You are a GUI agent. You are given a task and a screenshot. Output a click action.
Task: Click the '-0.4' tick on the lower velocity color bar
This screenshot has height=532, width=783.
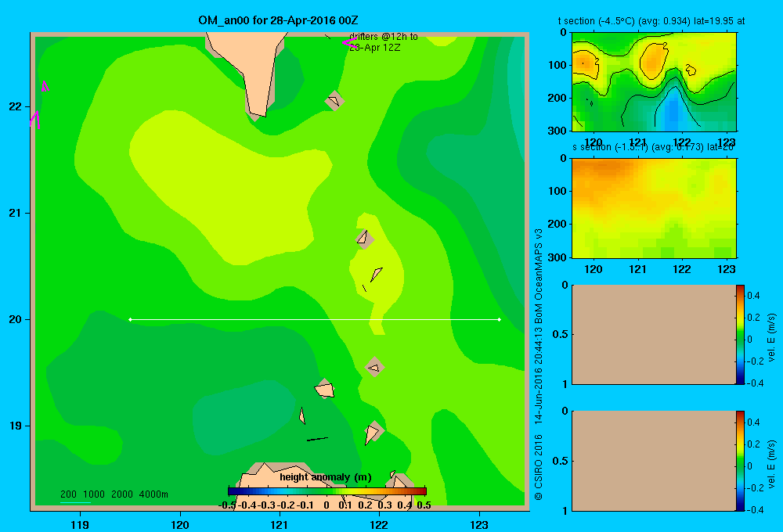(755, 510)
